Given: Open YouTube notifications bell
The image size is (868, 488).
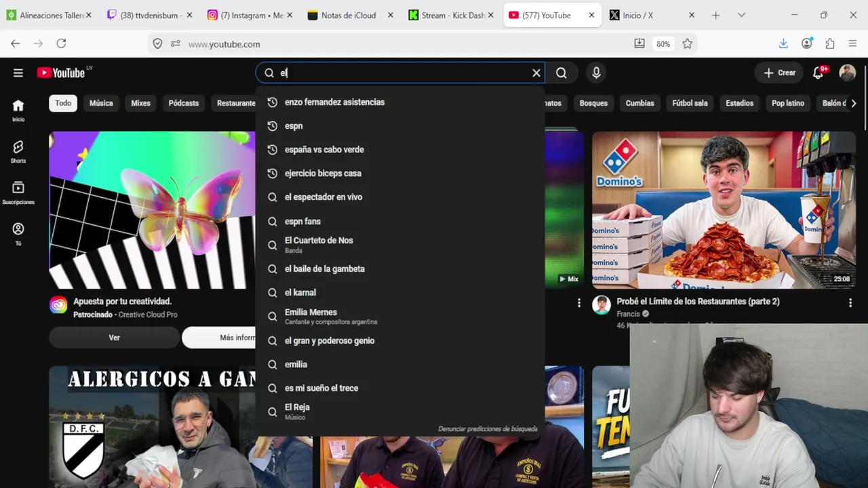Looking at the screenshot, I should 818,73.
